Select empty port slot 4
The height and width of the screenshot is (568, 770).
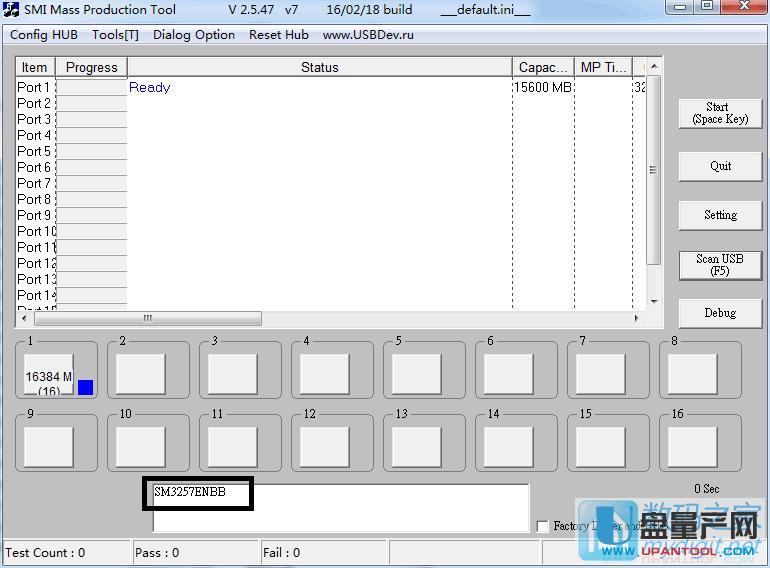click(x=325, y=374)
